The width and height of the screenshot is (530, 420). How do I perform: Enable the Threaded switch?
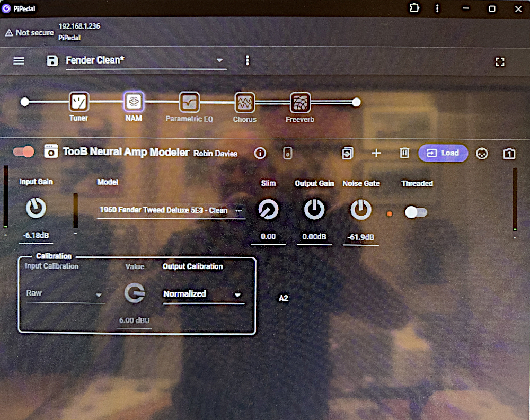416,212
